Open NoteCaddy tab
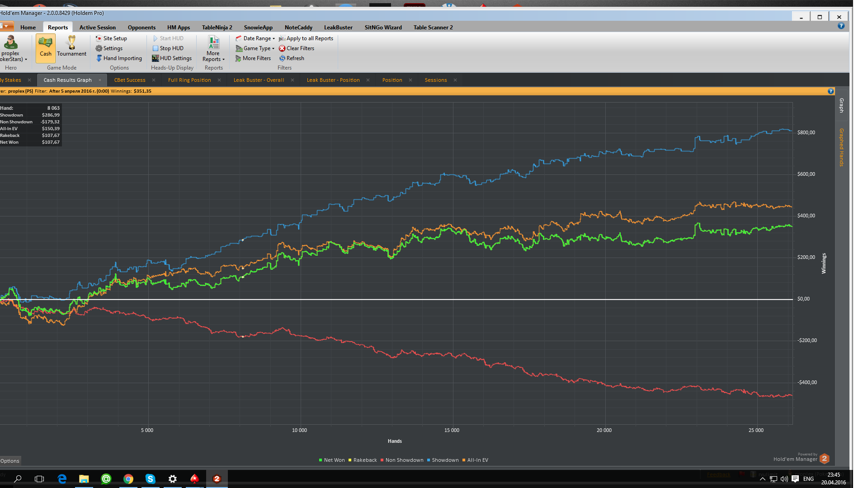The height and width of the screenshot is (488, 868). (x=298, y=28)
